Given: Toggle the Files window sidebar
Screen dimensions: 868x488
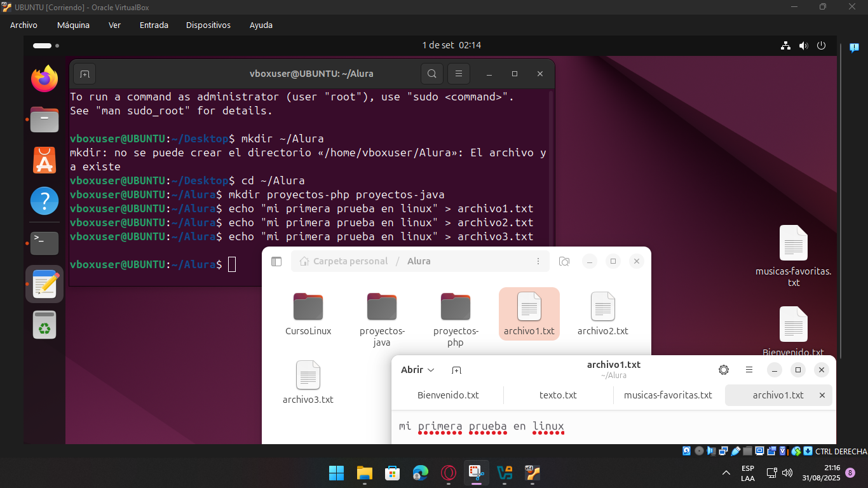Looking at the screenshot, I should (276, 261).
